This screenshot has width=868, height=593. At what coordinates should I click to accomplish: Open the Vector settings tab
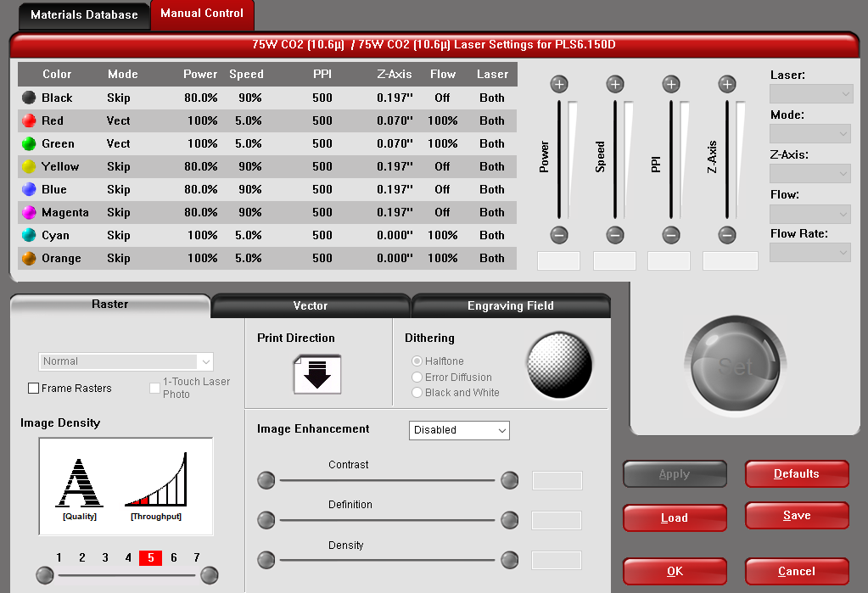click(311, 305)
